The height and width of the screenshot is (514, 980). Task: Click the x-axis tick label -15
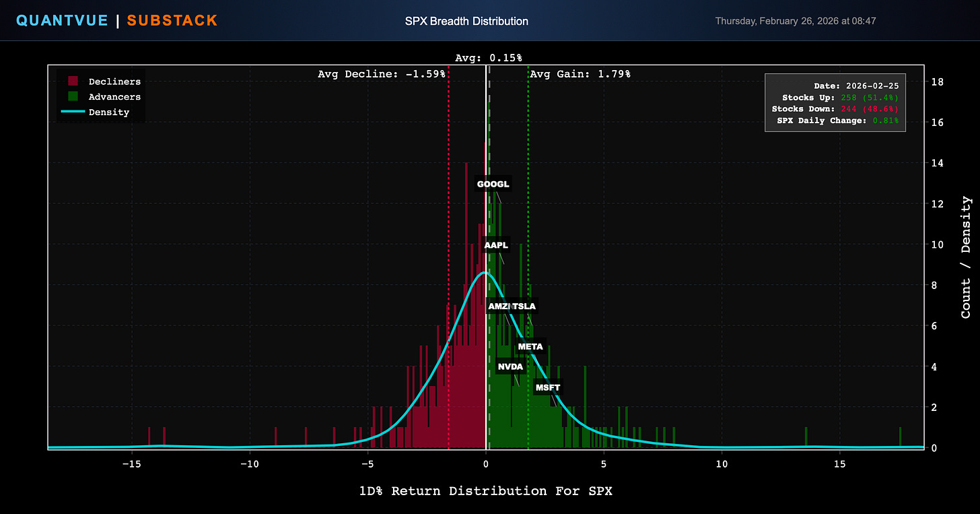click(x=131, y=465)
